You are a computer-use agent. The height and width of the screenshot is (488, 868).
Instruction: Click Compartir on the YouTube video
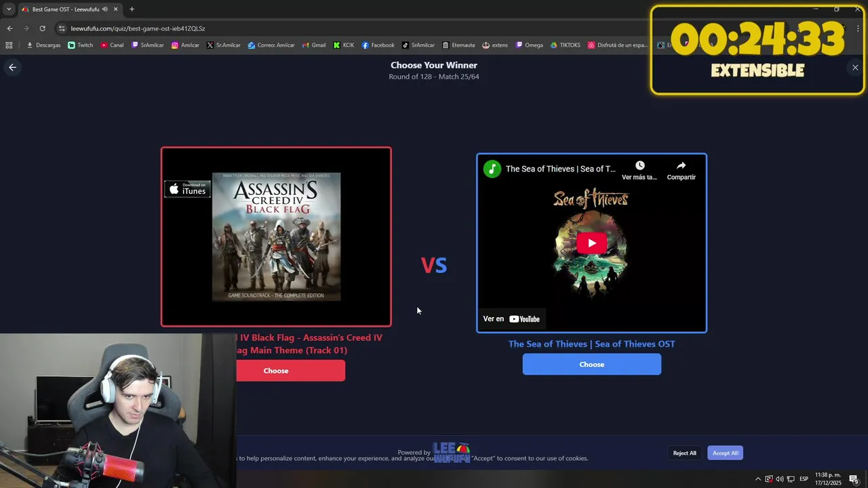(x=681, y=171)
